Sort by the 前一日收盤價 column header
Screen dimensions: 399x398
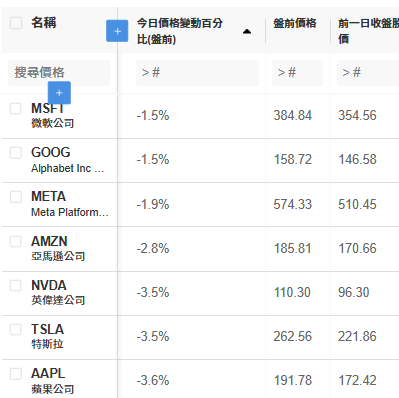[368, 31]
